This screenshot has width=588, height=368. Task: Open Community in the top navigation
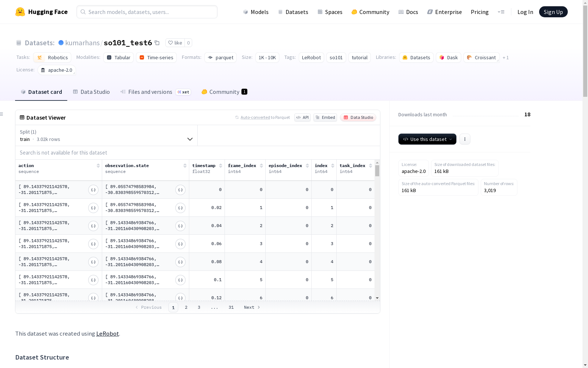point(370,12)
